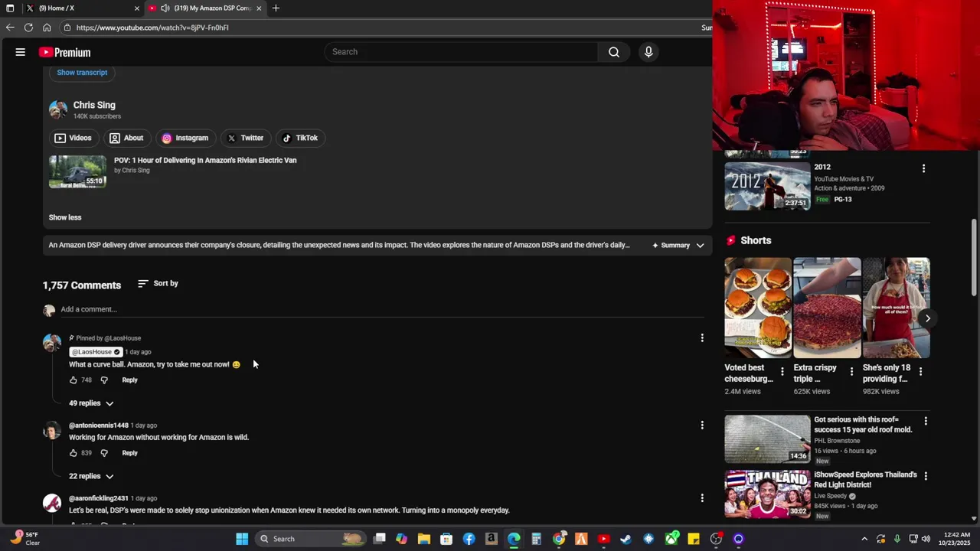This screenshot has width=980, height=551.
Task: Reply to the antonioennis1448 comment
Action: [x=129, y=453]
